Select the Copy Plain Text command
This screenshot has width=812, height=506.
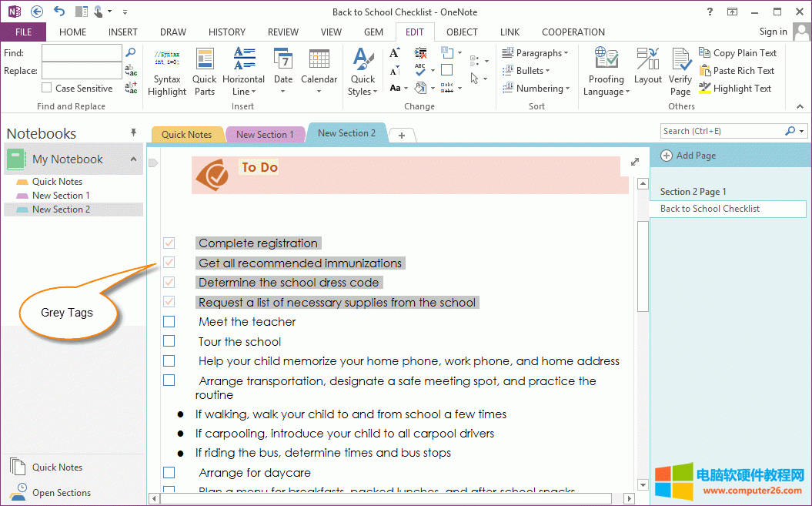coord(737,53)
